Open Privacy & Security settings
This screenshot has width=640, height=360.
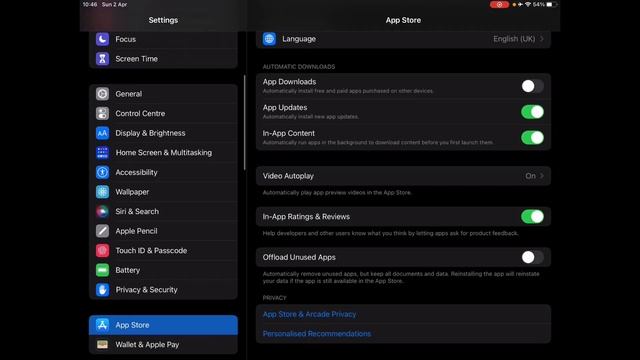pos(163,290)
